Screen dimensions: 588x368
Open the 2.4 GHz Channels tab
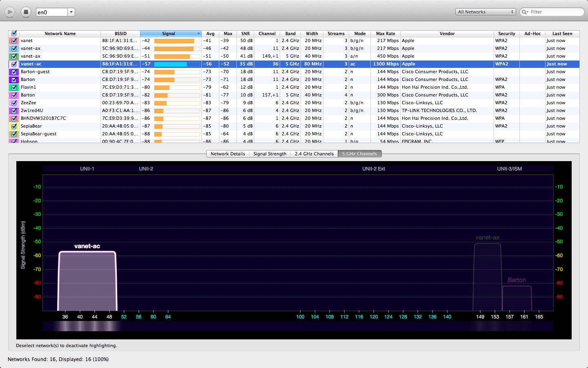314,154
